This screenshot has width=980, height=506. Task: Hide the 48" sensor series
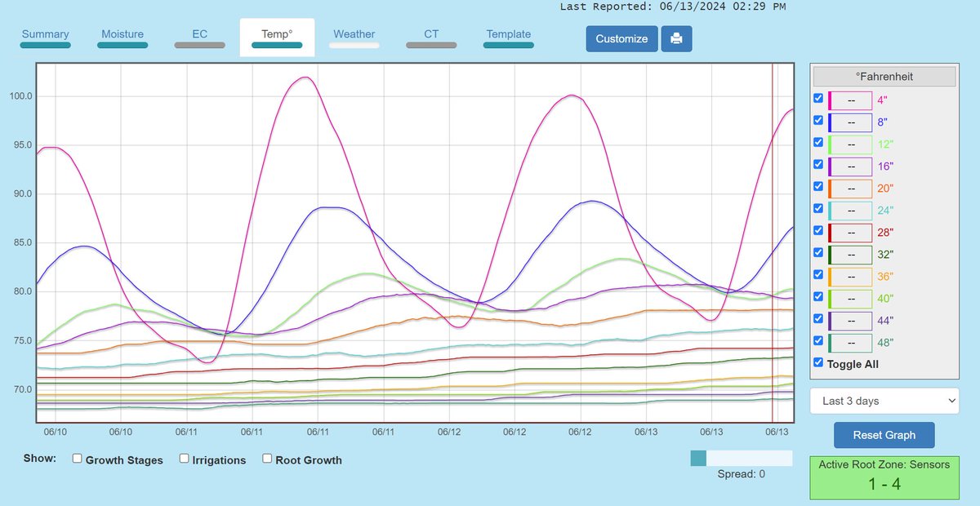(818, 342)
